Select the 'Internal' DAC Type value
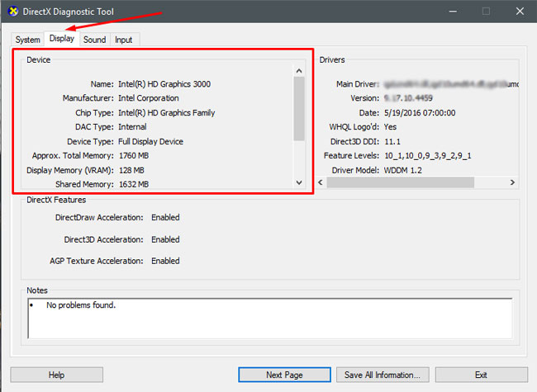537x392 pixels. (132, 127)
